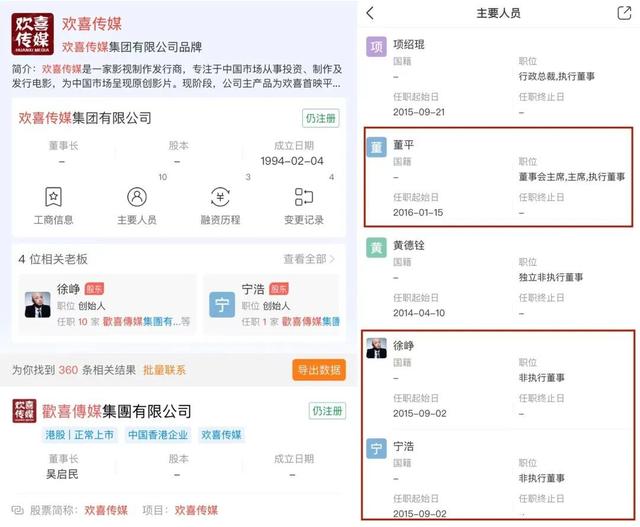Tap the blue 宁 avatar in 相关老板 card
Image resolution: width=640 pixels, height=527 pixels.
(222, 305)
